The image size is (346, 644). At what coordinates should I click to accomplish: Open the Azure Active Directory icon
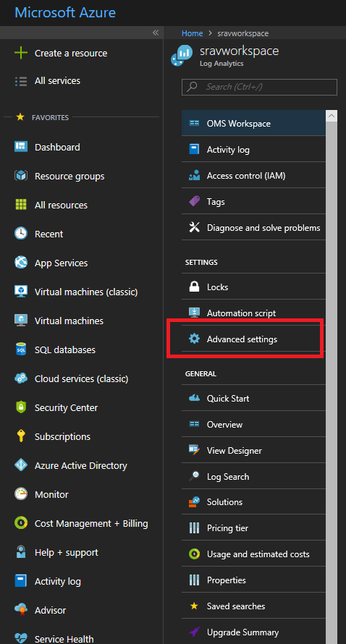tap(20, 465)
